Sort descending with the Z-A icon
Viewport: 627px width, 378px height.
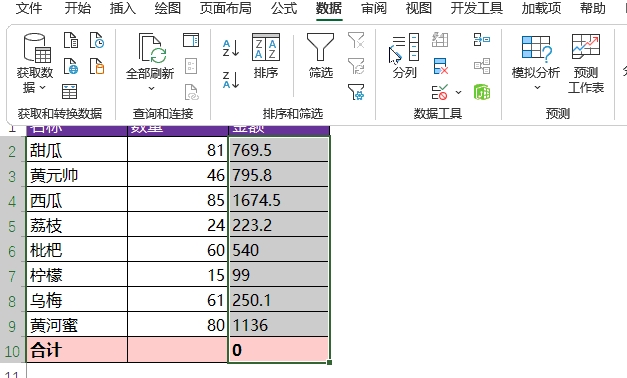[x=231, y=80]
